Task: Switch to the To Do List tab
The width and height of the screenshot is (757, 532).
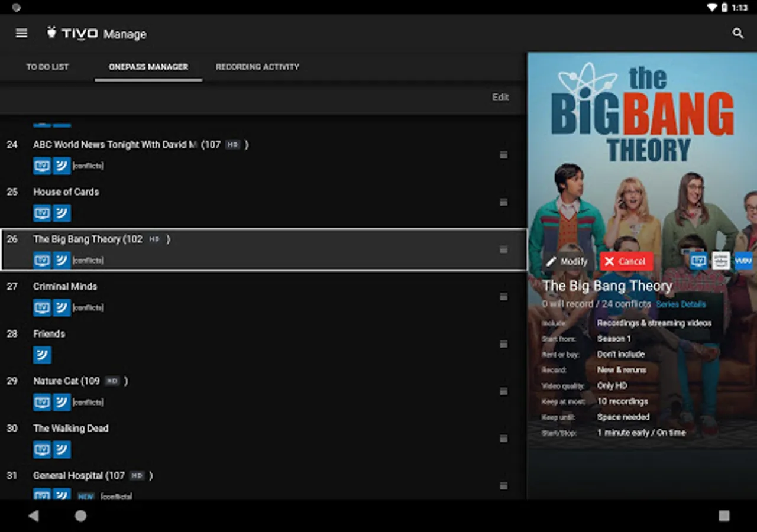Action: 47,67
